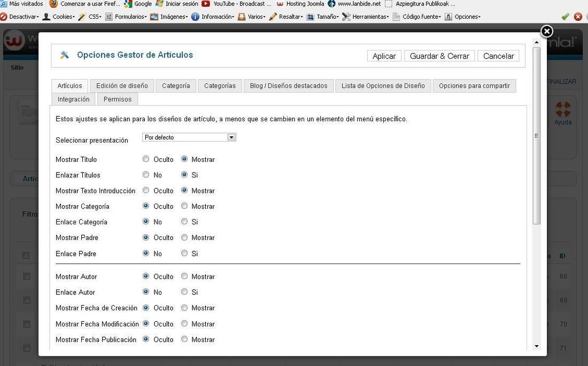Open the Sitio menu in background page
This screenshot has width=588, height=366.
17,67
